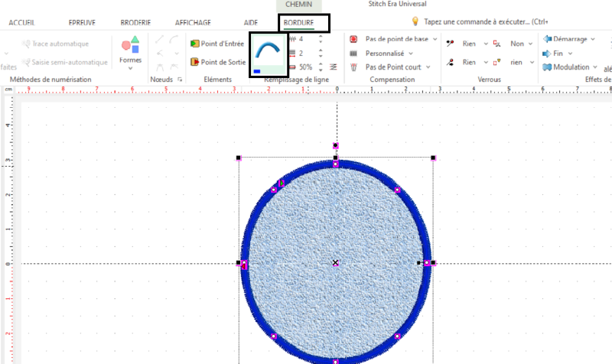Open the Nœuds group dialog launcher
This screenshot has width=612, height=364.
[180, 80]
